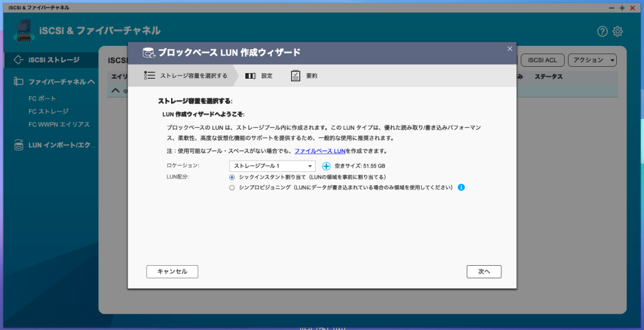Select thick instant allocation radio button

click(232, 178)
